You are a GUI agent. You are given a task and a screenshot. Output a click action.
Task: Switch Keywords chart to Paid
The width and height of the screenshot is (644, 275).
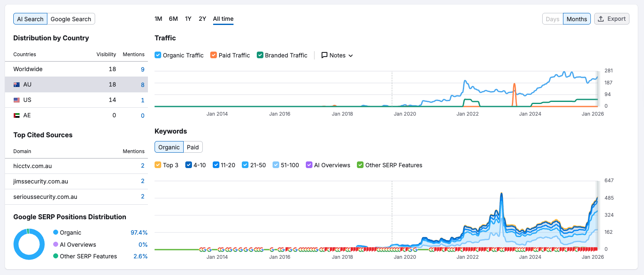pyautogui.click(x=193, y=147)
